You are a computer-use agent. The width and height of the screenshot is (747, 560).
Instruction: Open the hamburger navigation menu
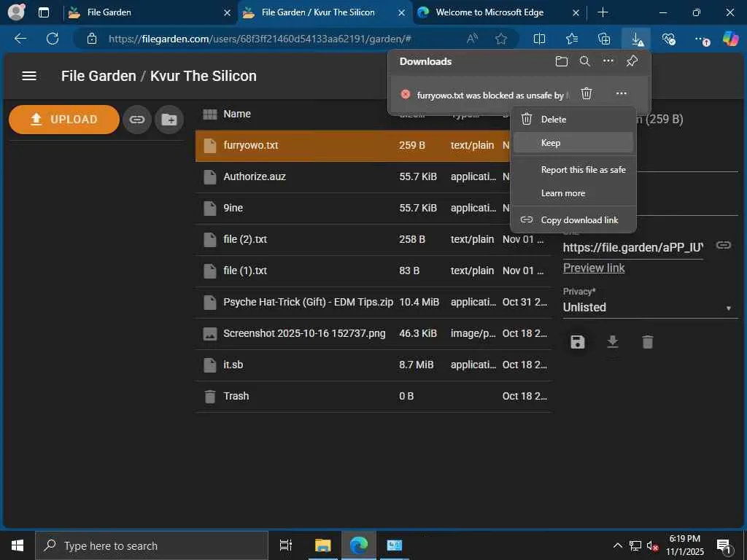29,76
